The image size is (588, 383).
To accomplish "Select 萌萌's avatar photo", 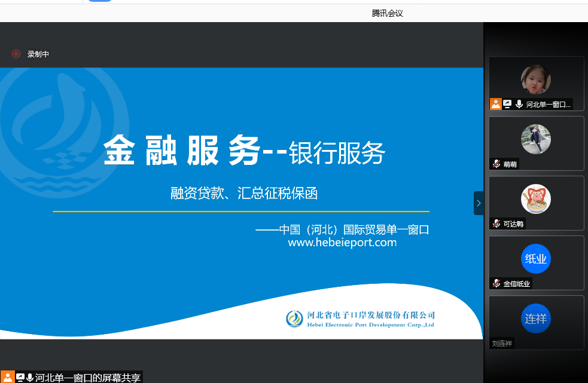I will tap(536, 139).
